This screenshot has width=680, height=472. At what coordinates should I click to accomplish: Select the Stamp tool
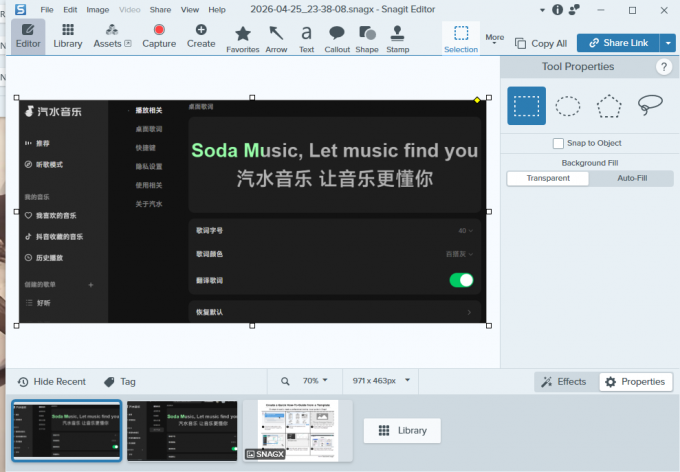coord(398,39)
